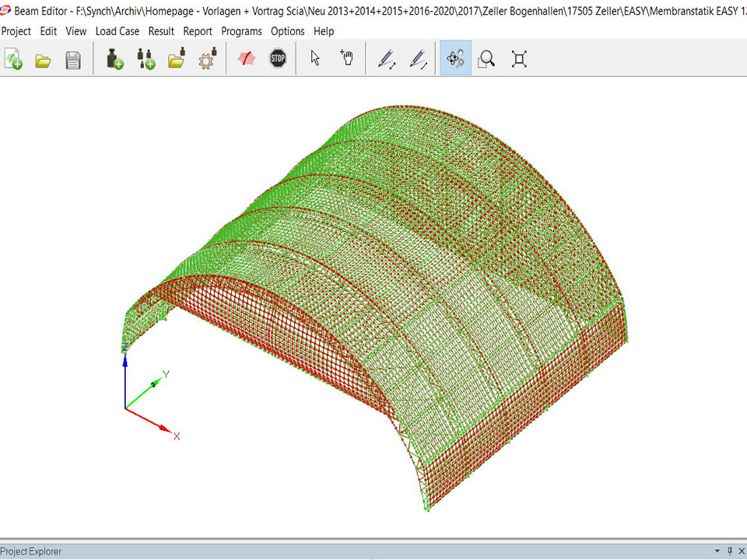Save the project using the floppy disk icon
Viewport: 747px width, 560px height.
click(73, 59)
